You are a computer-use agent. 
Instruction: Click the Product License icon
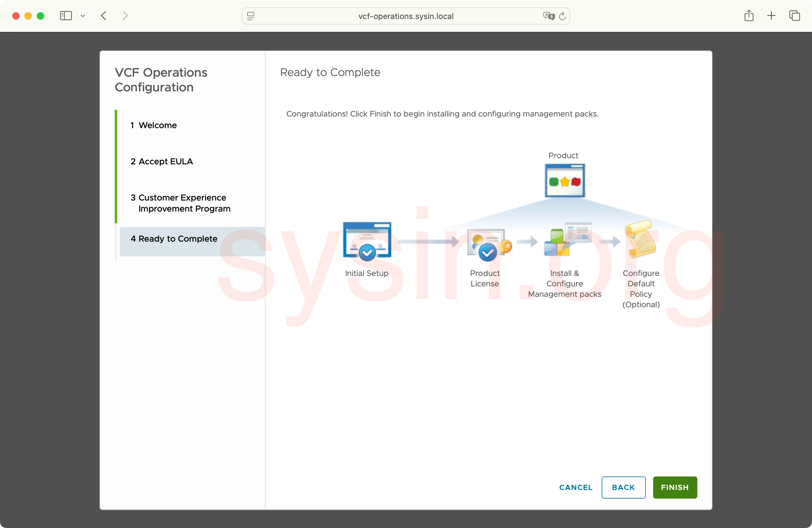coord(488,244)
